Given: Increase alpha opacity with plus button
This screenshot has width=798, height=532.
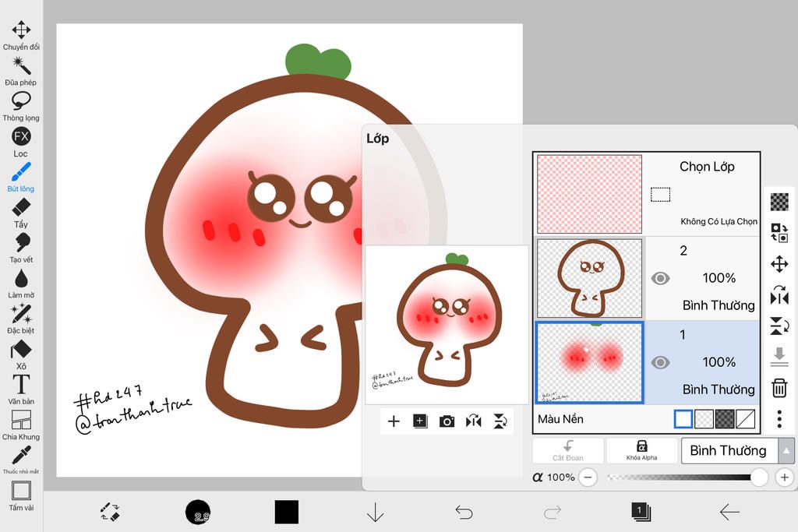Looking at the screenshot, I should tap(784, 477).
